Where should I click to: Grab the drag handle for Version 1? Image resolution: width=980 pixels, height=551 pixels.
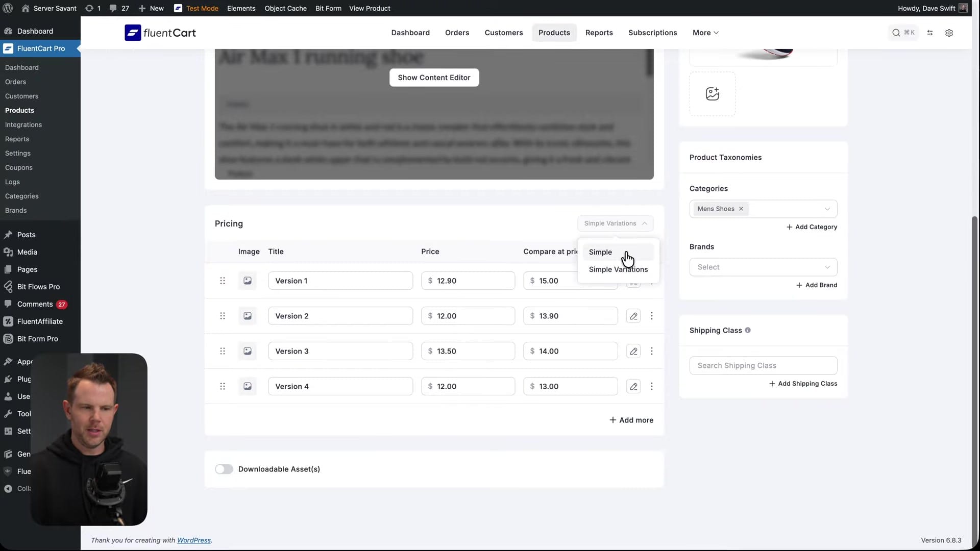(x=223, y=281)
